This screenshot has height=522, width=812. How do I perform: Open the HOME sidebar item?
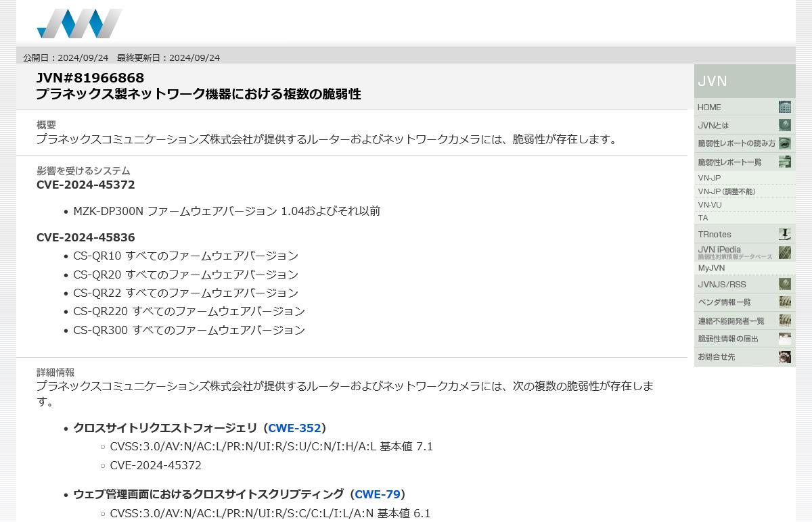click(x=744, y=107)
